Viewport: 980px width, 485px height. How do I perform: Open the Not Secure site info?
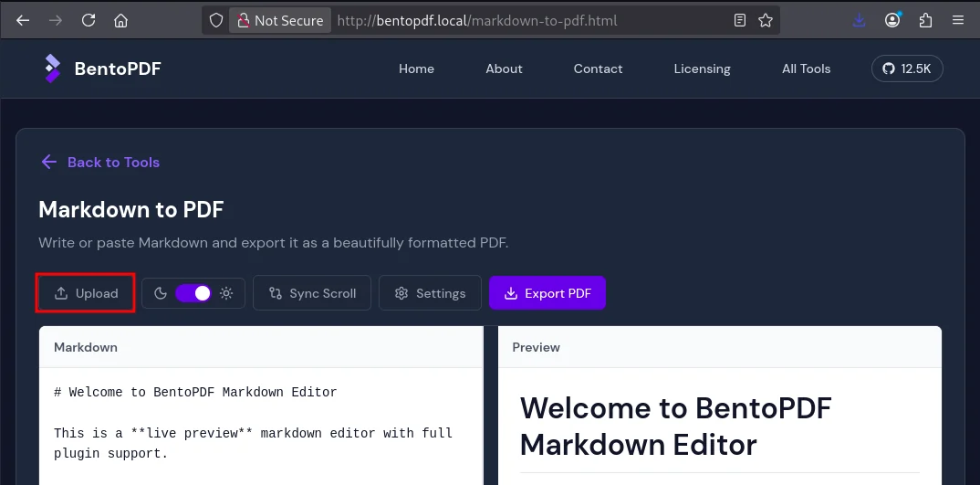coord(279,21)
